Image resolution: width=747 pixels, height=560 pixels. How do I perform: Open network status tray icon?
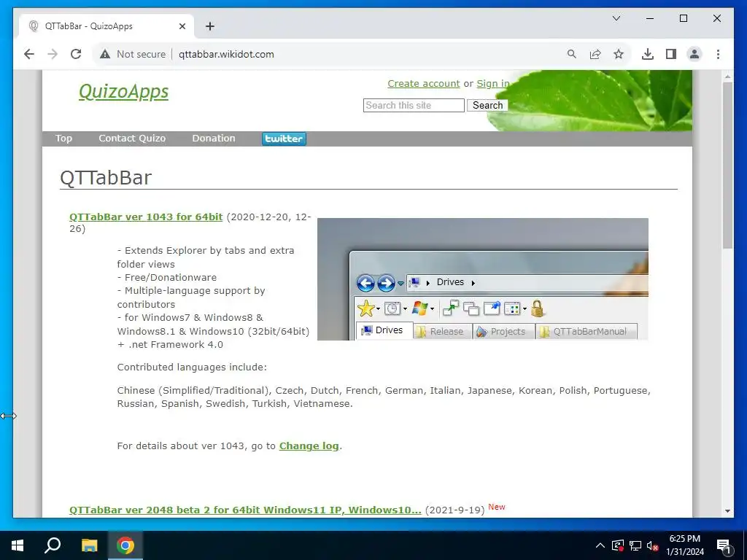[x=635, y=545]
